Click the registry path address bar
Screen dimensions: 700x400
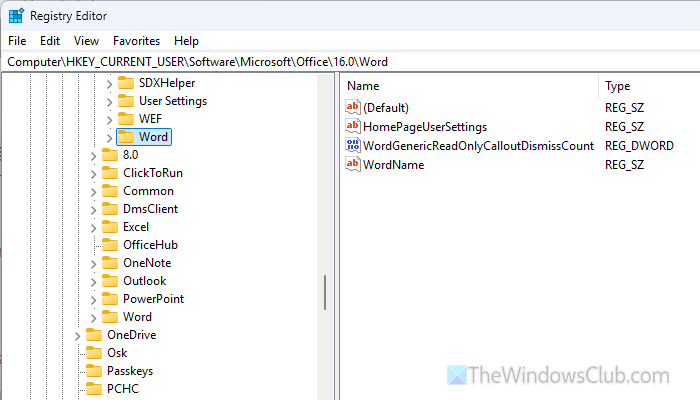350,62
